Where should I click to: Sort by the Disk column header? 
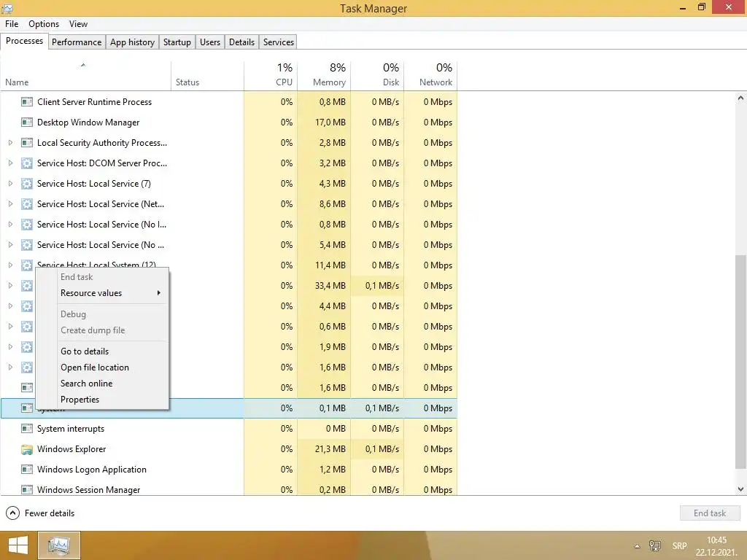point(377,75)
